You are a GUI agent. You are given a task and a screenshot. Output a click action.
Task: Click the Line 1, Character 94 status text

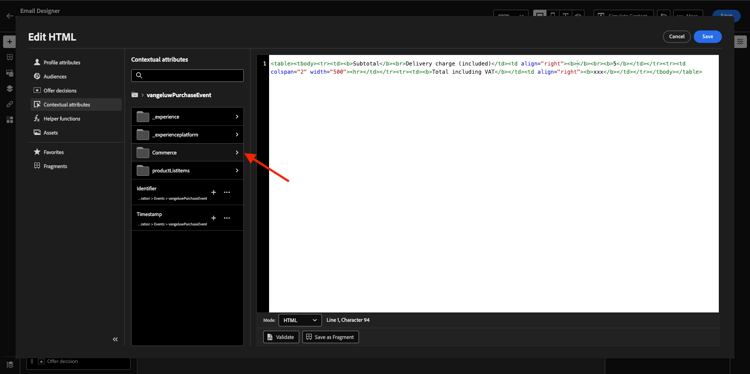[348, 320]
